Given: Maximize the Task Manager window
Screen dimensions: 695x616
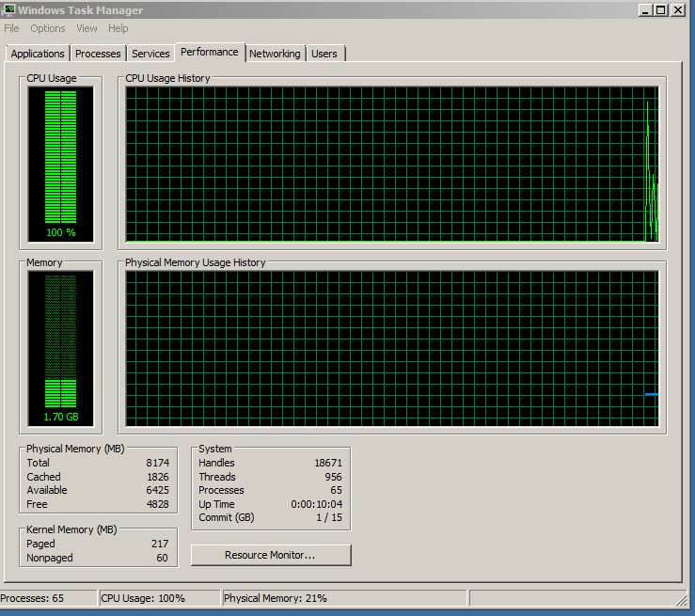Looking at the screenshot, I should pyautogui.click(x=661, y=9).
